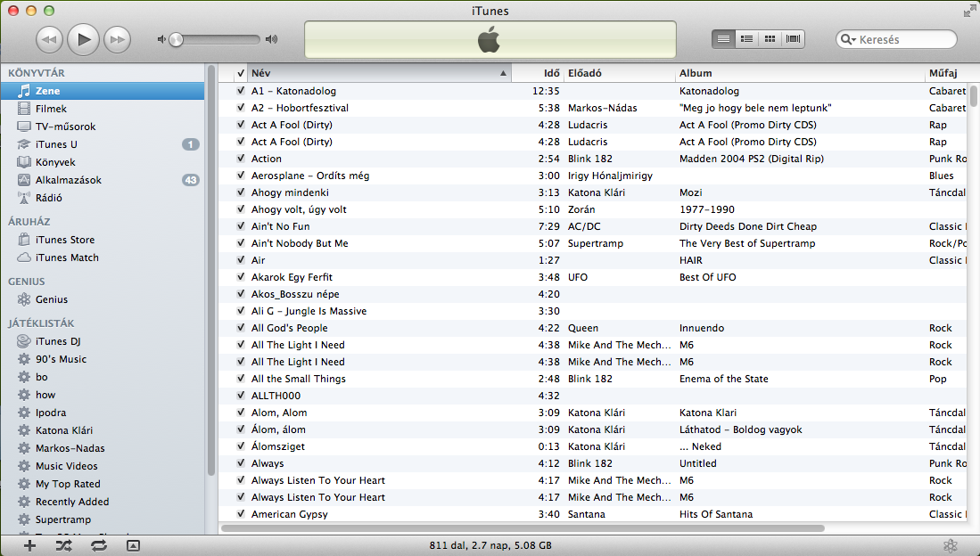Uncheck the A2 – Hobortfesztival song
The width and height of the screenshot is (980, 556).
tap(241, 108)
